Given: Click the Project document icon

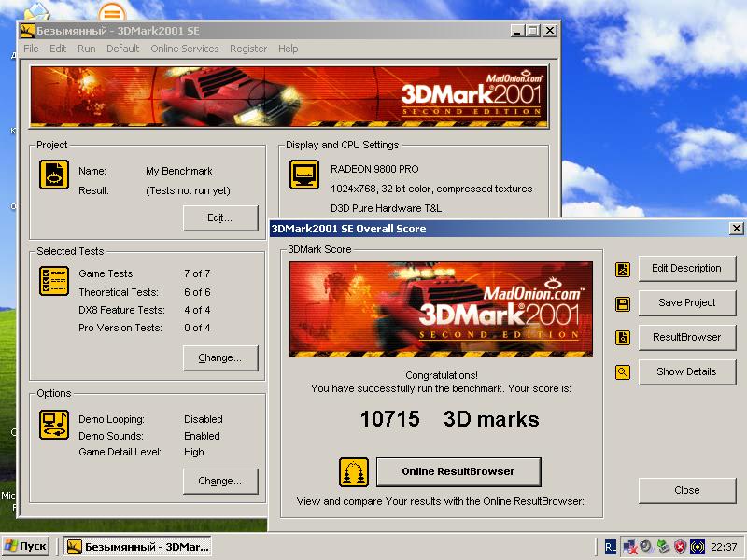Looking at the screenshot, I should [x=54, y=175].
